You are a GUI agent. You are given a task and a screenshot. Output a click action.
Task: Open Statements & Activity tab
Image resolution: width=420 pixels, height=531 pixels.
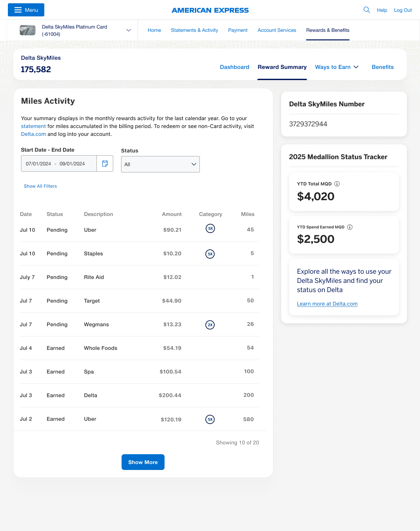[195, 30]
